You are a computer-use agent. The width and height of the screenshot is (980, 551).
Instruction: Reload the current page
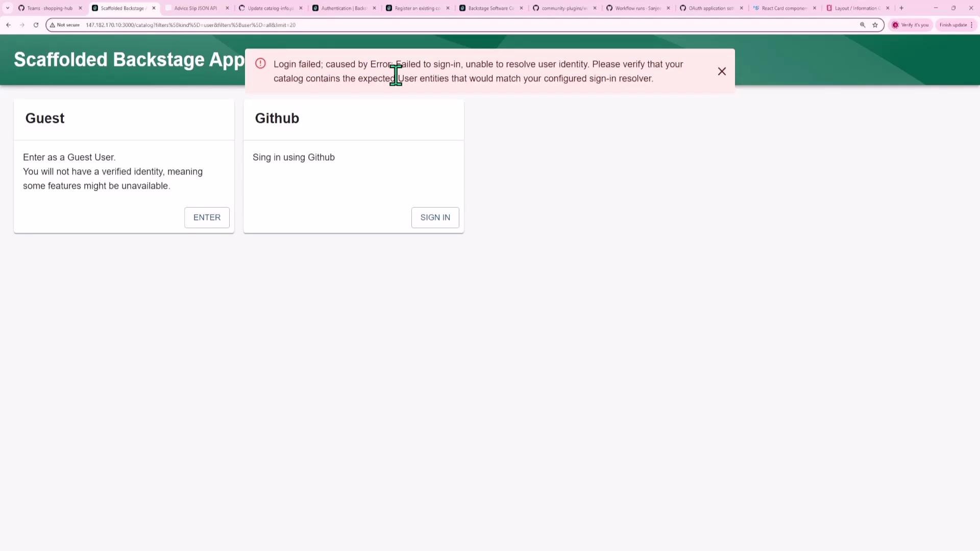pos(36,25)
